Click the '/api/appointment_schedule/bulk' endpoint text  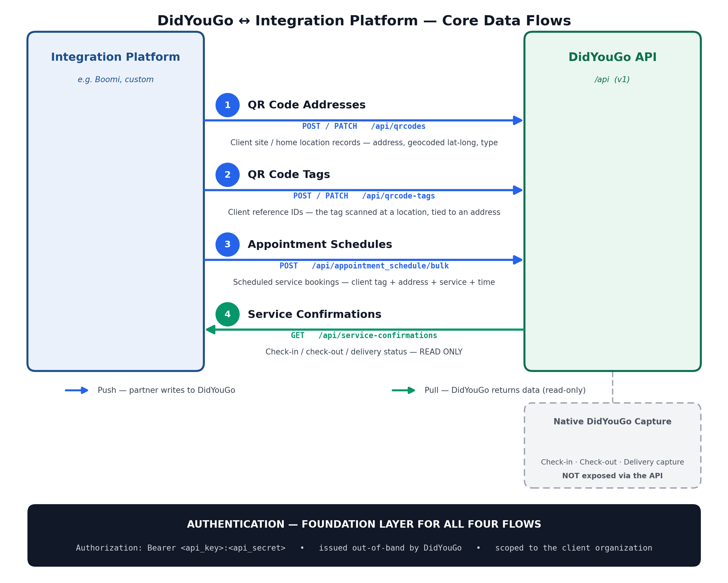pyautogui.click(x=380, y=266)
